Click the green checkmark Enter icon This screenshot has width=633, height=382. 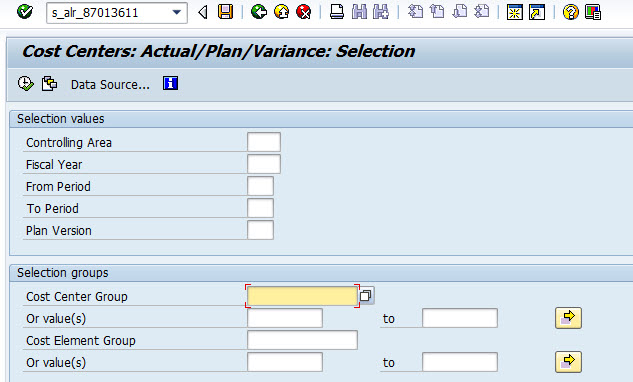pyautogui.click(x=25, y=12)
